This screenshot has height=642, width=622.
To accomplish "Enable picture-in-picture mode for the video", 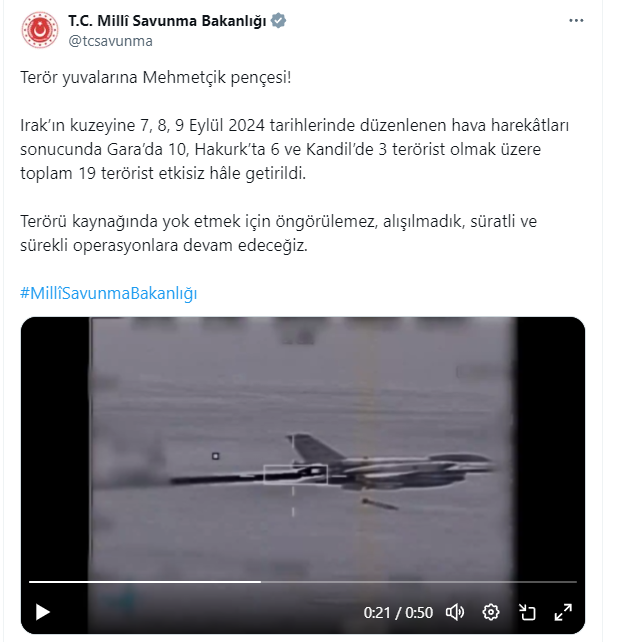I will [x=527, y=613].
